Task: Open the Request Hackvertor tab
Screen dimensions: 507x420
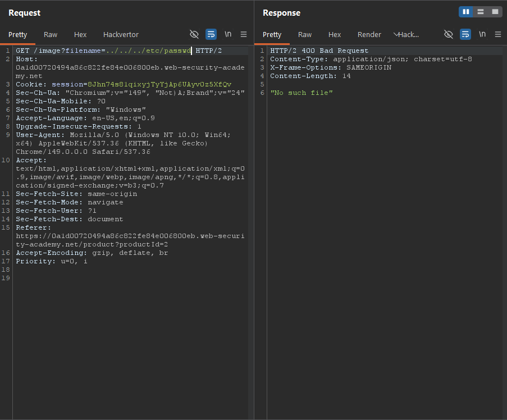Action: [121, 35]
